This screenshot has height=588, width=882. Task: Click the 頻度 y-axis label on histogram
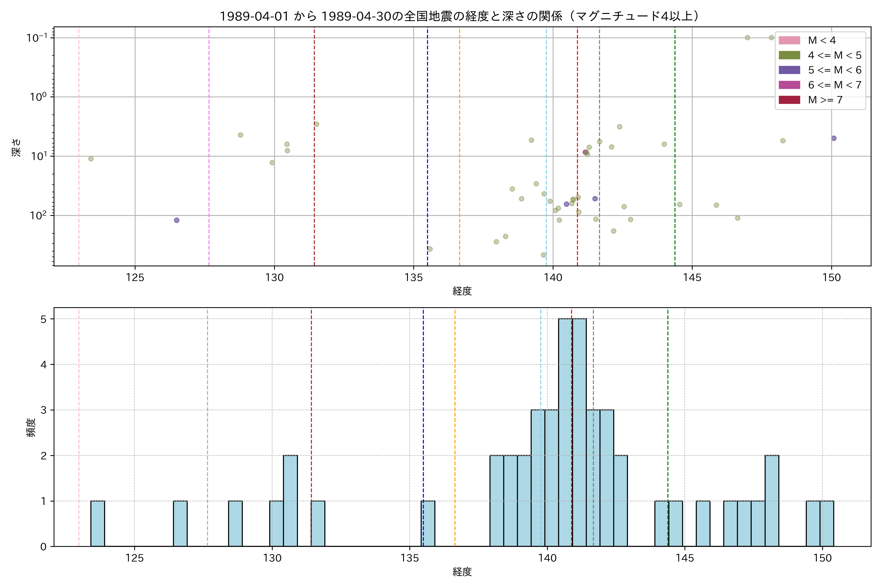pyautogui.click(x=31, y=427)
